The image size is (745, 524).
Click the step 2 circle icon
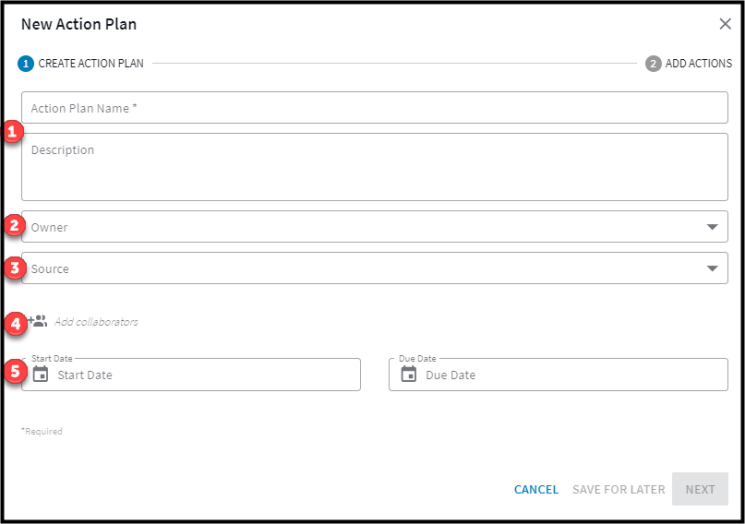[x=653, y=63]
